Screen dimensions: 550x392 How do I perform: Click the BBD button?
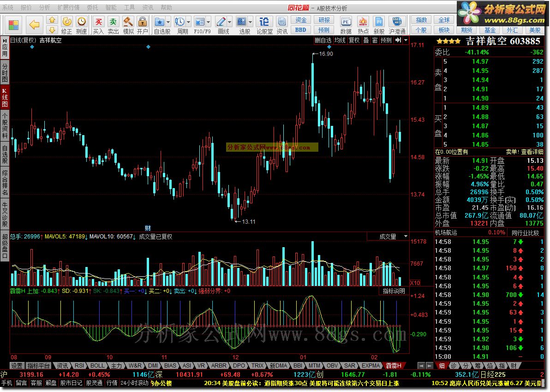coord(300,30)
